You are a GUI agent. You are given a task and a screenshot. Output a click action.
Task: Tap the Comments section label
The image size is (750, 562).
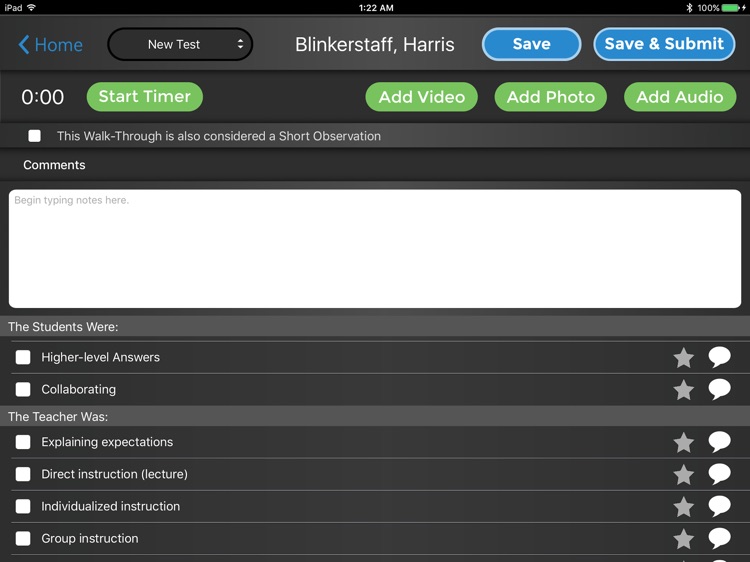pos(54,165)
